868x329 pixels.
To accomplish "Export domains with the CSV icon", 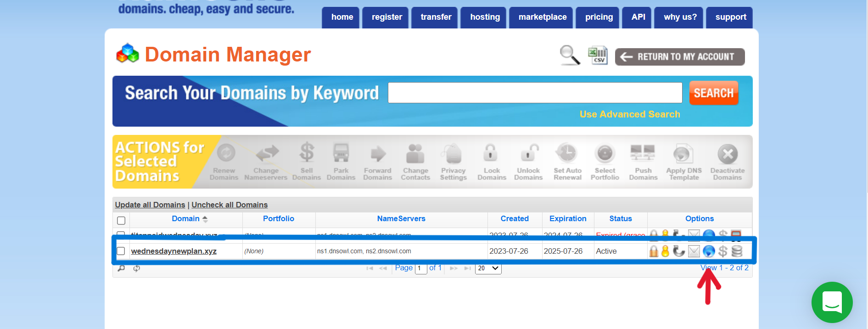I will 598,56.
